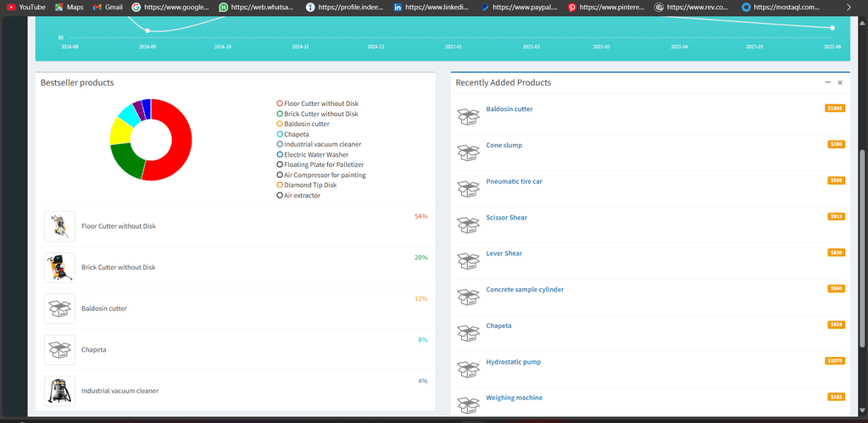Click the Concrete sample cylinder box icon

pyautogui.click(x=468, y=297)
